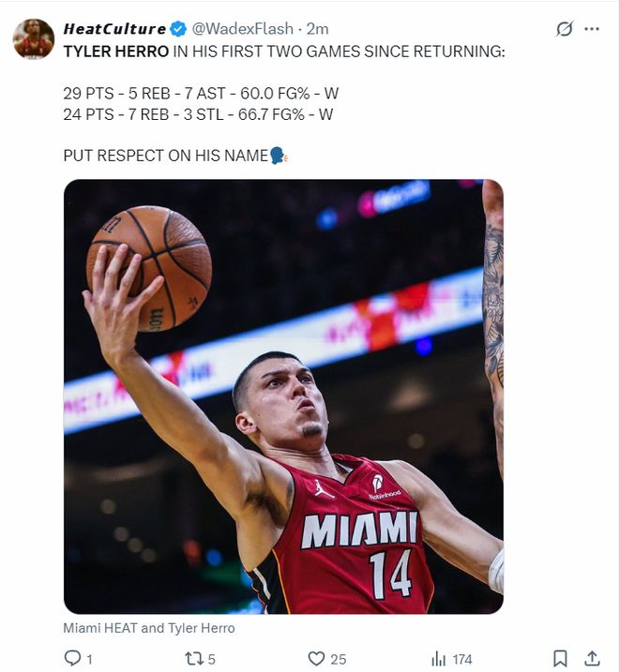Click the reply speech bubble icon

click(x=72, y=659)
